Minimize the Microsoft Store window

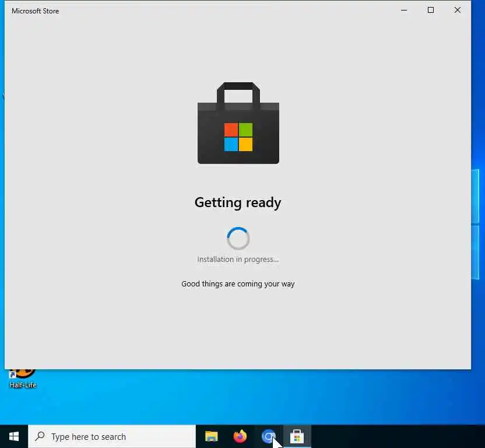click(403, 10)
